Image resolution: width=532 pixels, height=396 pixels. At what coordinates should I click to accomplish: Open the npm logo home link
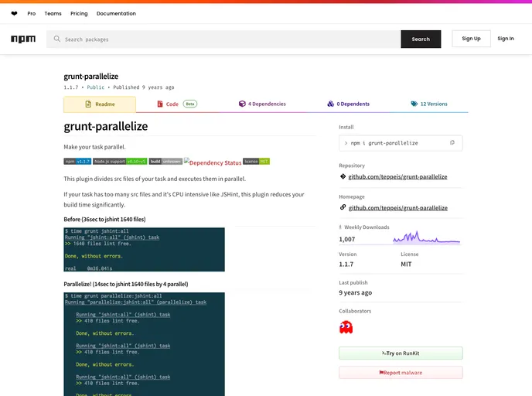(x=23, y=39)
